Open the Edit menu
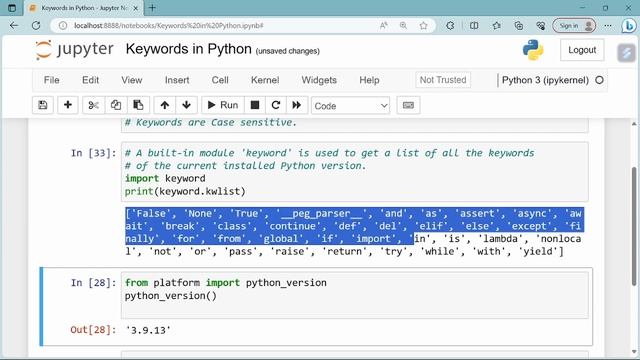 (90, 80)
